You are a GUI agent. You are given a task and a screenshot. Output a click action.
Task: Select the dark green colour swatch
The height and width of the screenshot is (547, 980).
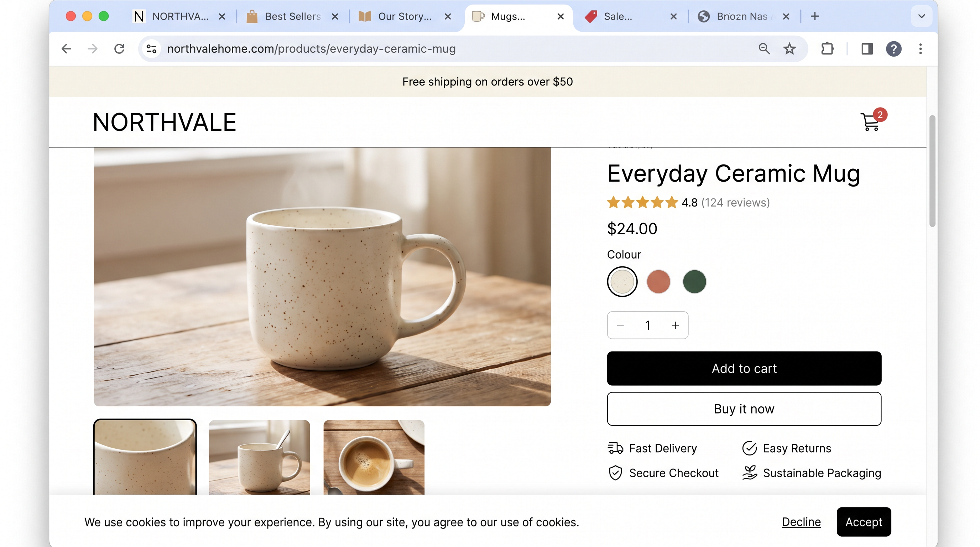pos(694,281)
